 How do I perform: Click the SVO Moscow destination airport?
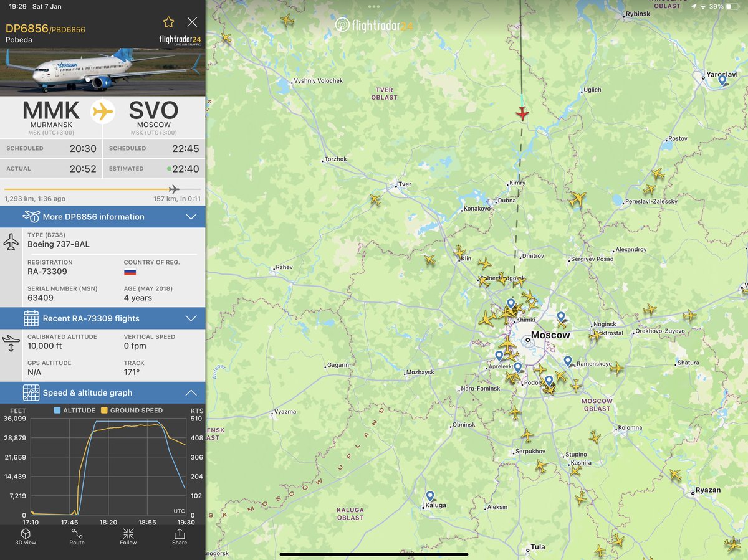(153, 116)
